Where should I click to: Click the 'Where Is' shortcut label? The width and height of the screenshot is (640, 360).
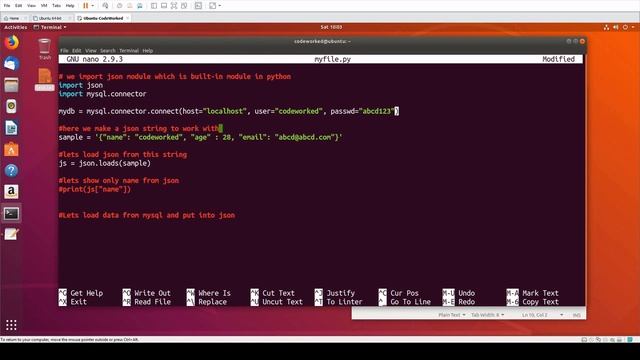(x=214, y=293)
